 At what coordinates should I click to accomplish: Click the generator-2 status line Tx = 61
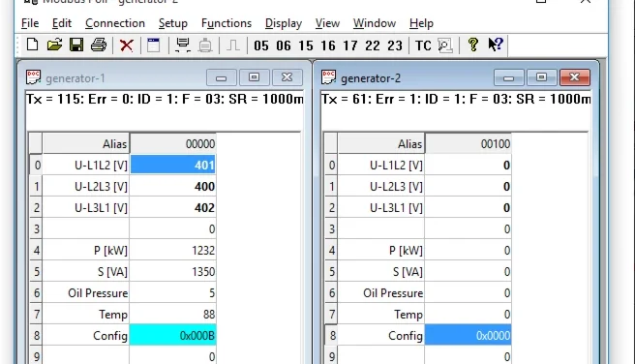(456, 99)
